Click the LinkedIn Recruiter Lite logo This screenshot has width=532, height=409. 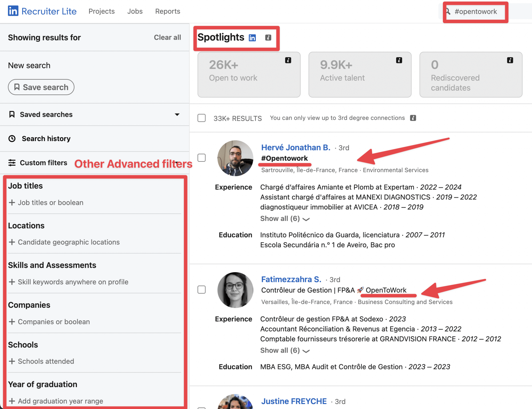pyautogui.click(x=42, y=11)
